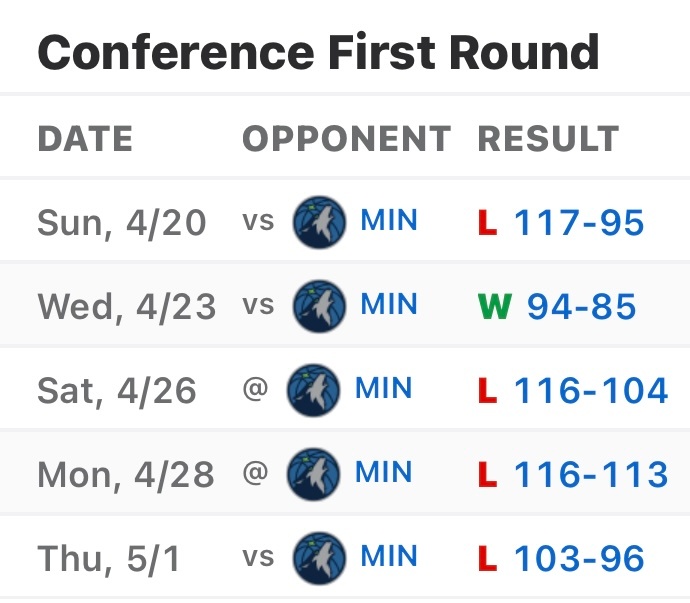690x603 pixels.
Task: Open the 103-96 game score
Action: pos(579,558)
